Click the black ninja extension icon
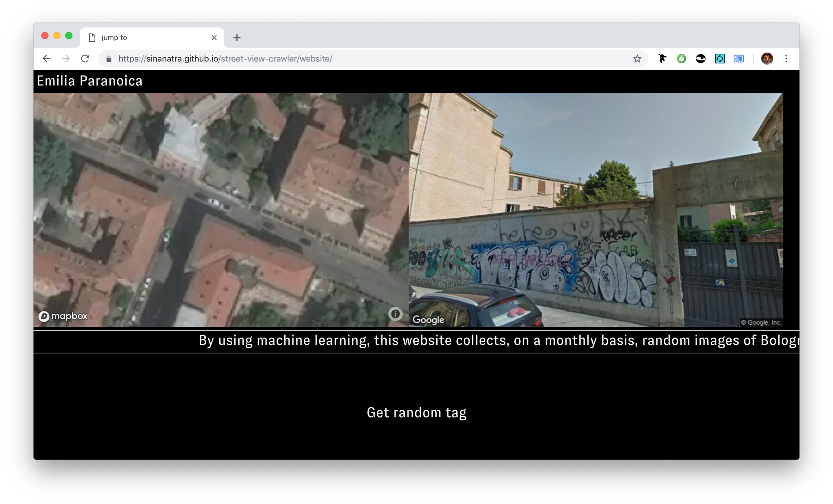This screenshot has height=504, width=833. coord(662,58)
